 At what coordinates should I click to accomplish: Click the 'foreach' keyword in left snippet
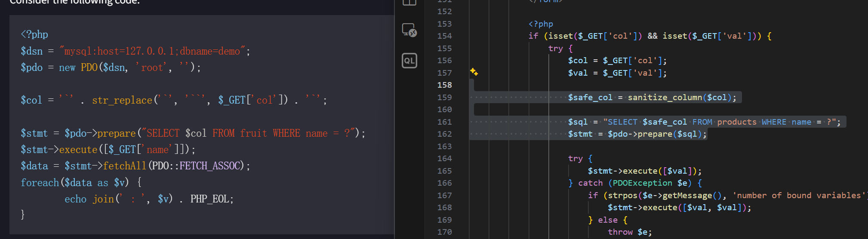pyautogui.click(x=40, y=183)
